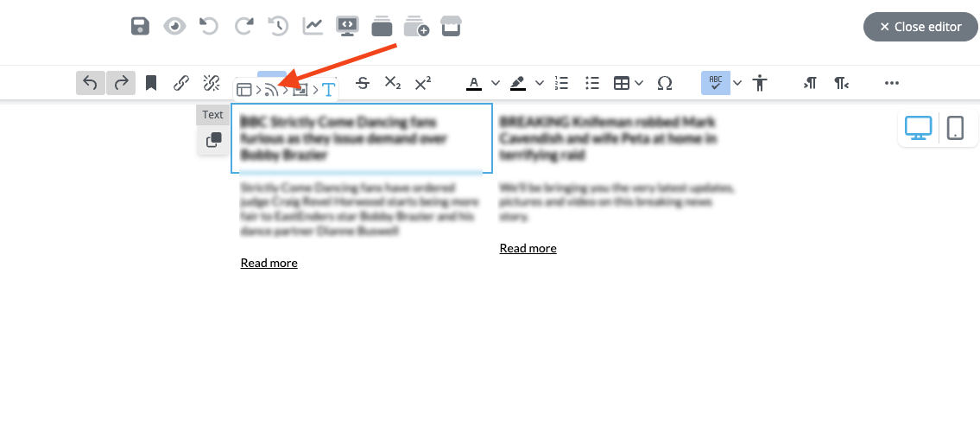
Task: Select the image block breadcrumb icon
Action: coord(300,90)
